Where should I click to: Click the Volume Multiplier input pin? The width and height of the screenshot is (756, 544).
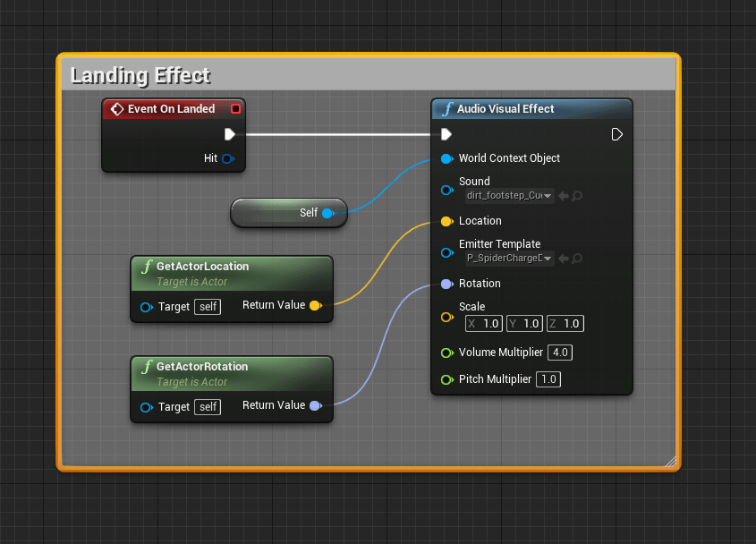(446, 353)
